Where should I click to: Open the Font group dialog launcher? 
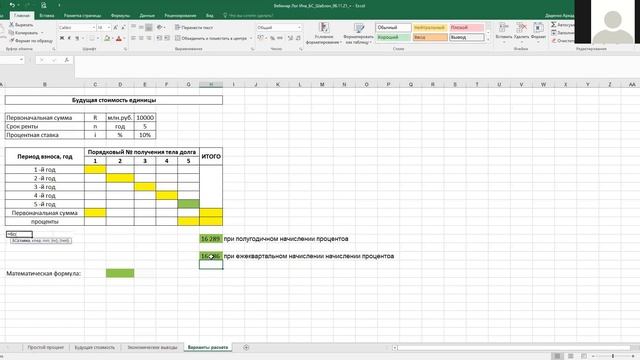point(125,49)
